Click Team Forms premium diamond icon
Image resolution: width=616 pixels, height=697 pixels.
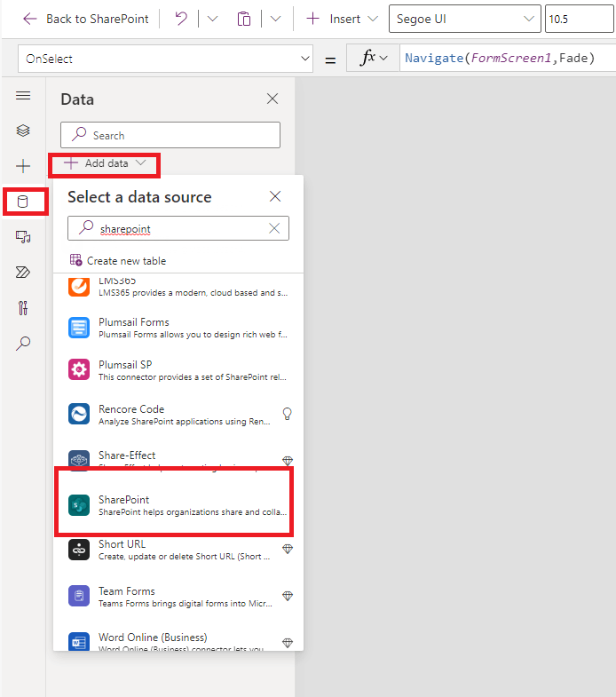click(288, 596)
